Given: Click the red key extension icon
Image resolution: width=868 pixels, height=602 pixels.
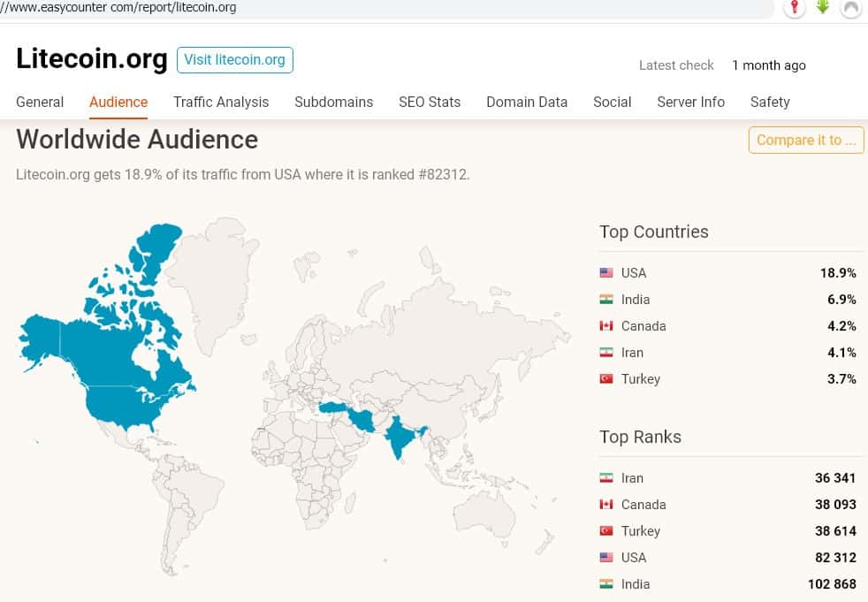Looking at the screenshot, I should click(x=794, y=7).
